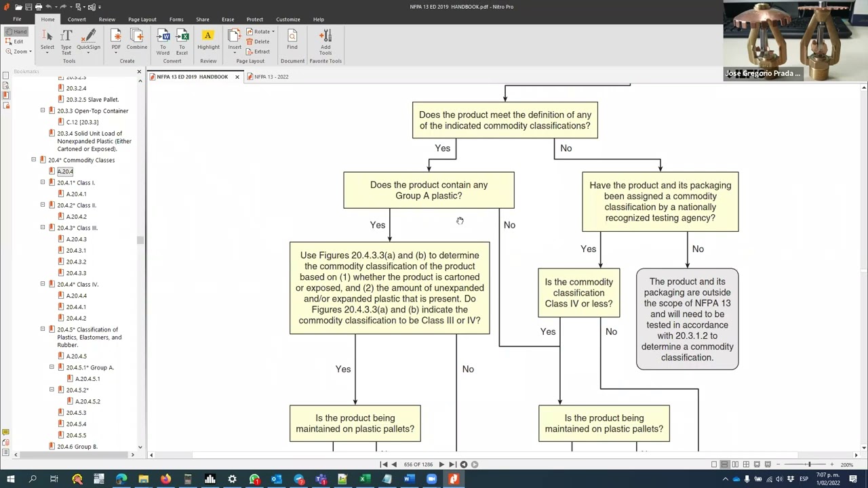This screenshot has height=488, width=868.
Task: Collapse the 20.4.1 Class I. bookmark
Action: tap(43, 182)
